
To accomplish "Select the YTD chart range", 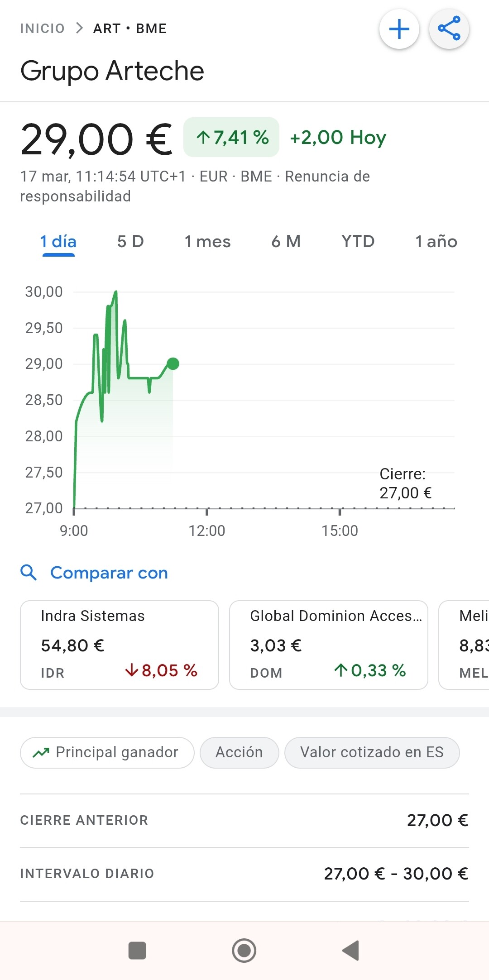I will pyautogui.click(x=358, y=242).
